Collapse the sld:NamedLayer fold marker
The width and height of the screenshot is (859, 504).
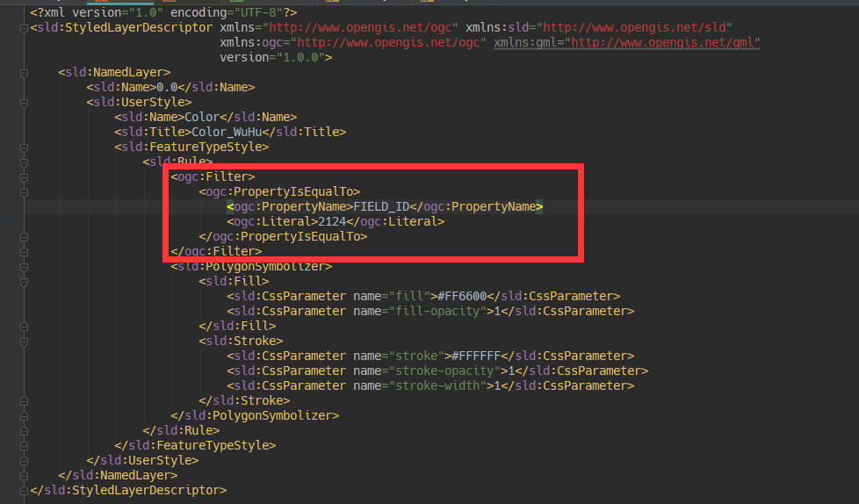[x=24, y=73]
